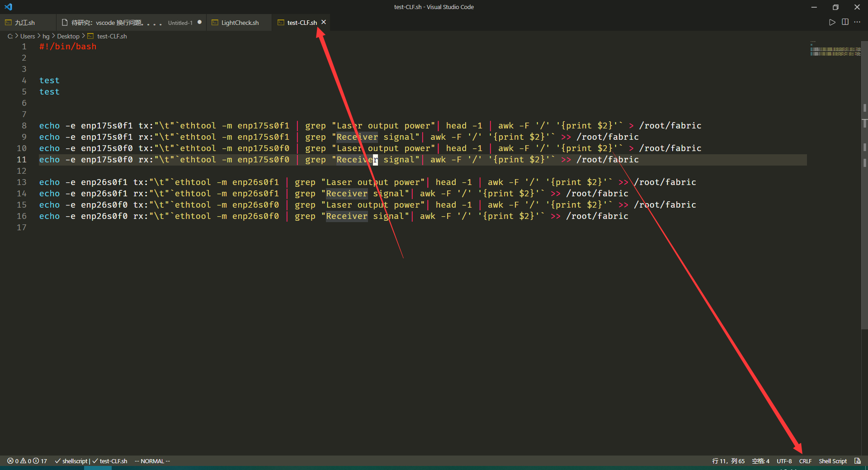
Task: Select the test-CLF.sh tab
Action: click(x=302, y=23)
